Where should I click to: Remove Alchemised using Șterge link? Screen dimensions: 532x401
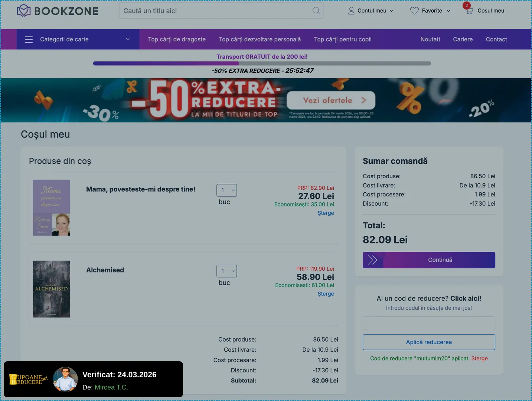tap(326, 294)
